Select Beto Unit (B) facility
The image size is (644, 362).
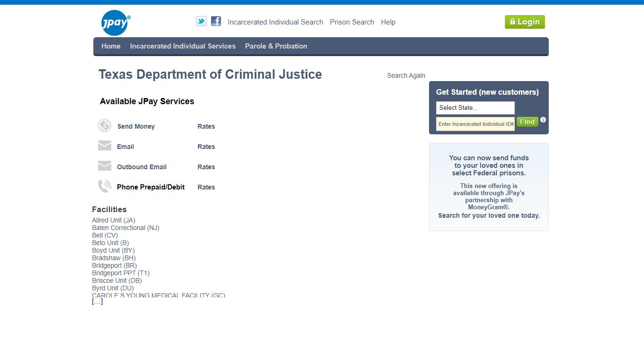point(110,243)
